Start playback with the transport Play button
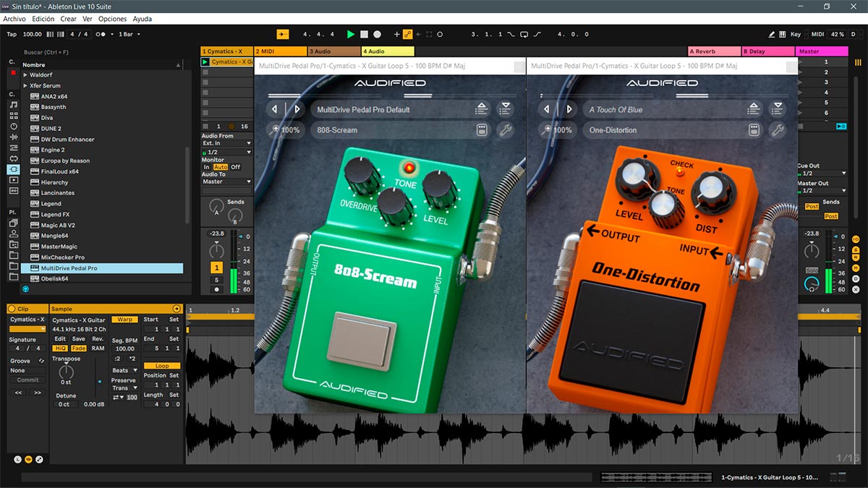Viewport: 868px width, 488px height. pyautogui.click(x=351, y=34)
